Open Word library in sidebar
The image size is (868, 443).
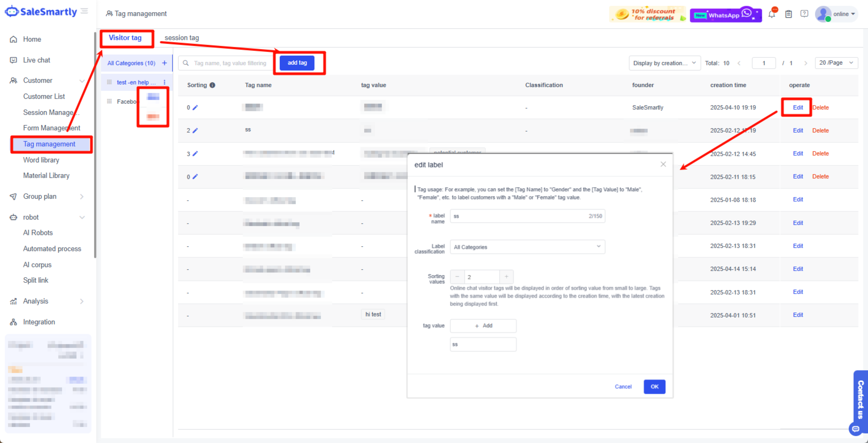pyautogui.click(x=41, y=160)
